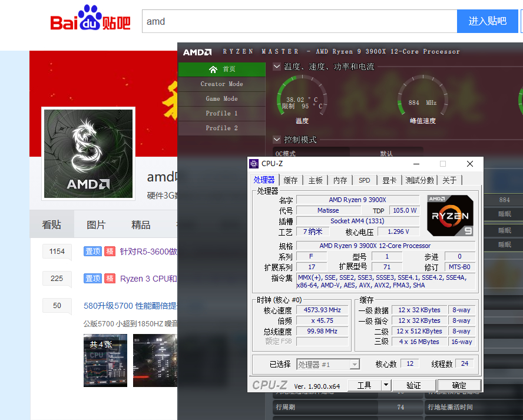The height and width of the screenshot is (420, 523).
Task: Switch to the 显卡 tab in CPU-Z
Action: pos(389,180)
